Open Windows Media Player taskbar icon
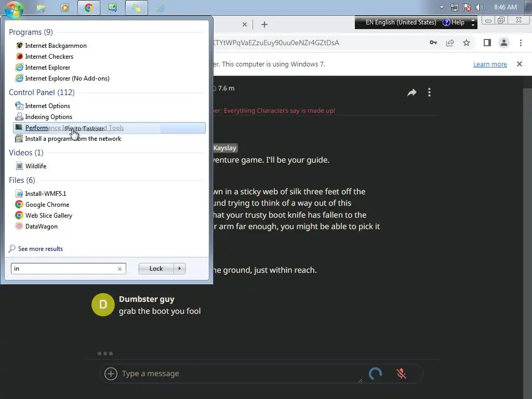The width and height of the screenshot is (532, 399). (x=65, y=8)
